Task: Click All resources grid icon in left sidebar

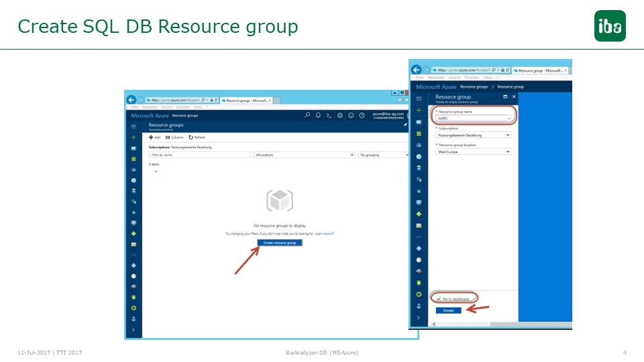Action: pyautogui.click(x=133, y=159)
